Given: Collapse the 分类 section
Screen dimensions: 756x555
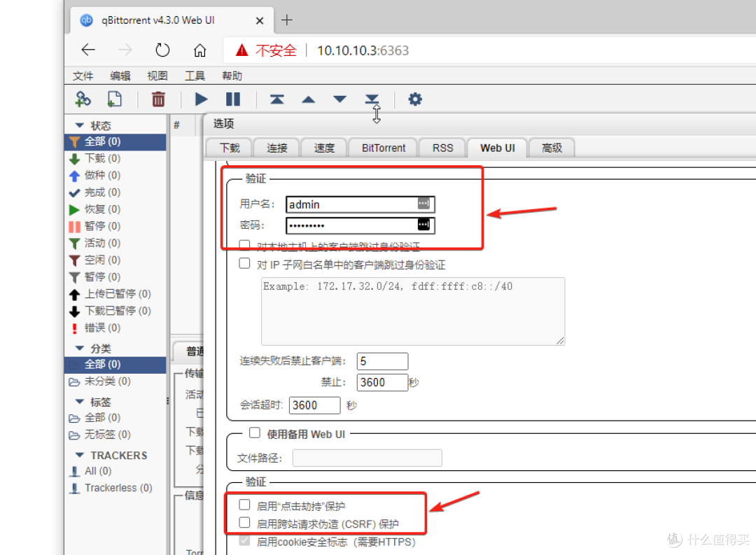Looking at the screenshot, I should click(x=80, y=348).
